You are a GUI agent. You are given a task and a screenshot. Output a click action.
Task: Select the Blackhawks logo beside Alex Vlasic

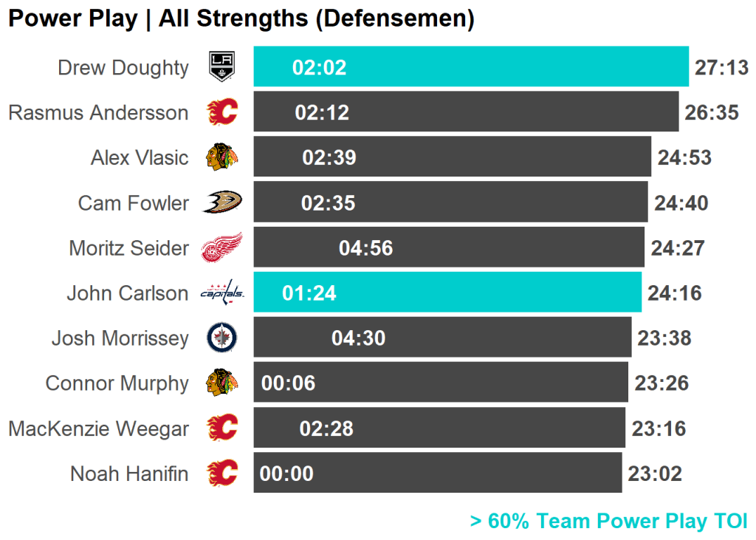[221, 157]
